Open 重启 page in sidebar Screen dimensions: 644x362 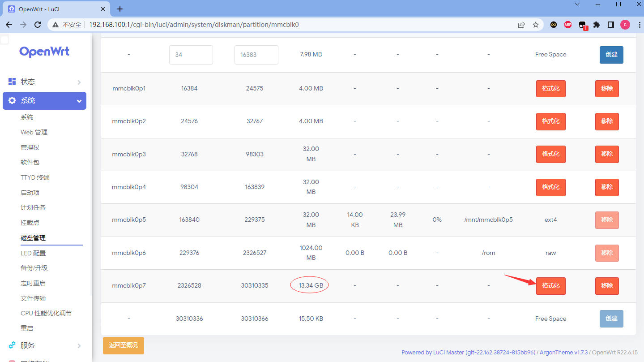pyautogui.click(x=27, y=328)
